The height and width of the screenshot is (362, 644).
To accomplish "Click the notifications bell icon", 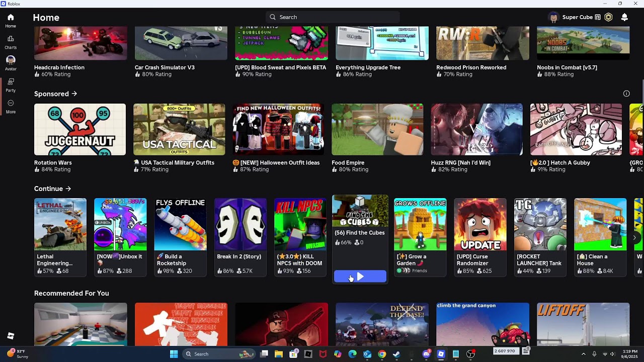I will 624,17.
